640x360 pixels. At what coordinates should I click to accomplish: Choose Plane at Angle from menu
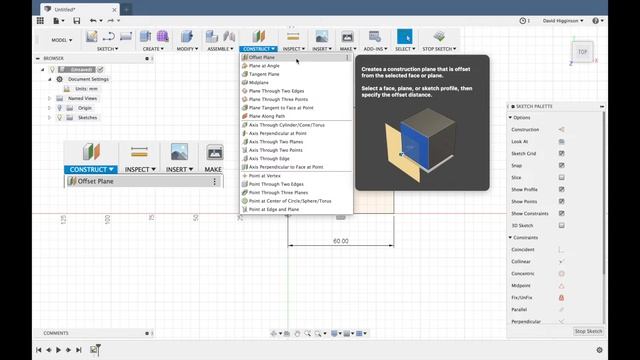click(x=296, y=66)
